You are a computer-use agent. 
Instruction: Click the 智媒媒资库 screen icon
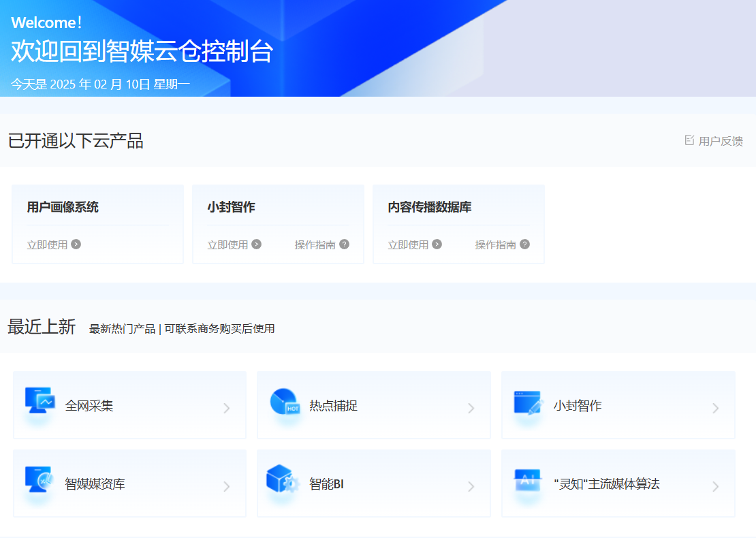pos(39,479)
